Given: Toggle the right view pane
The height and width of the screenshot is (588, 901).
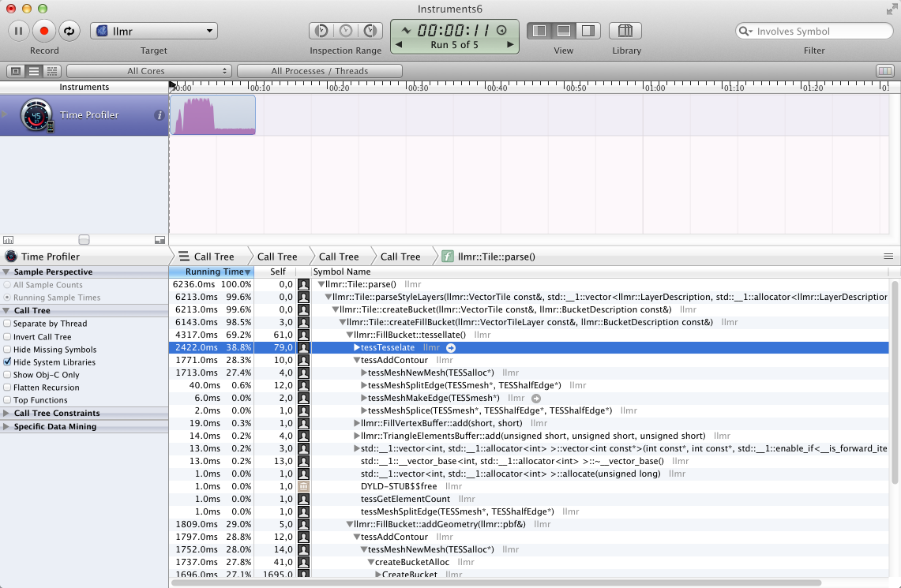Looking at the screenshot, I should point(587,31).
